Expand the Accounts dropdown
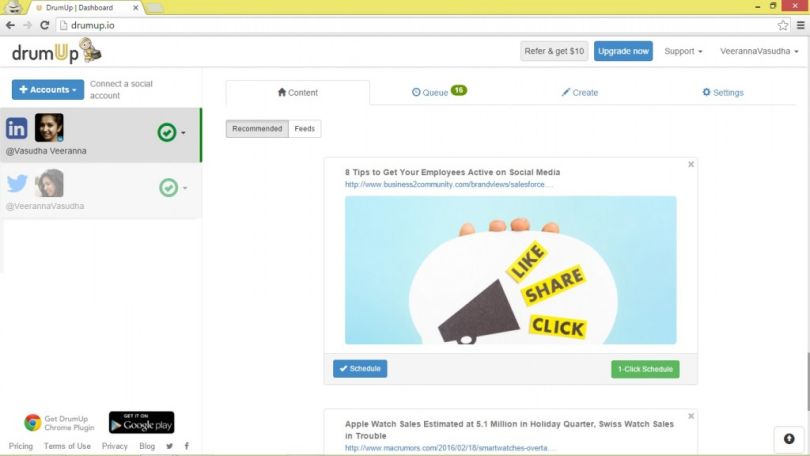Screen dimensions: 810x456 [47, 90]
